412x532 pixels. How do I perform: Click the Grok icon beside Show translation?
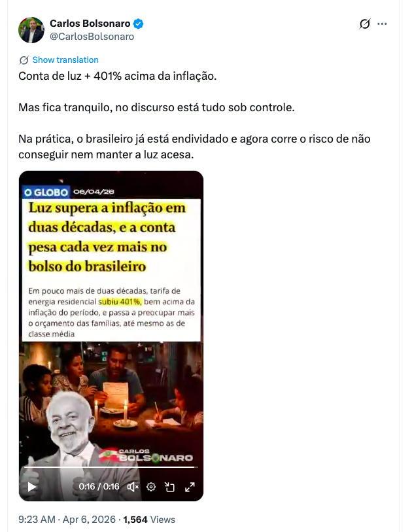(24, 60)
